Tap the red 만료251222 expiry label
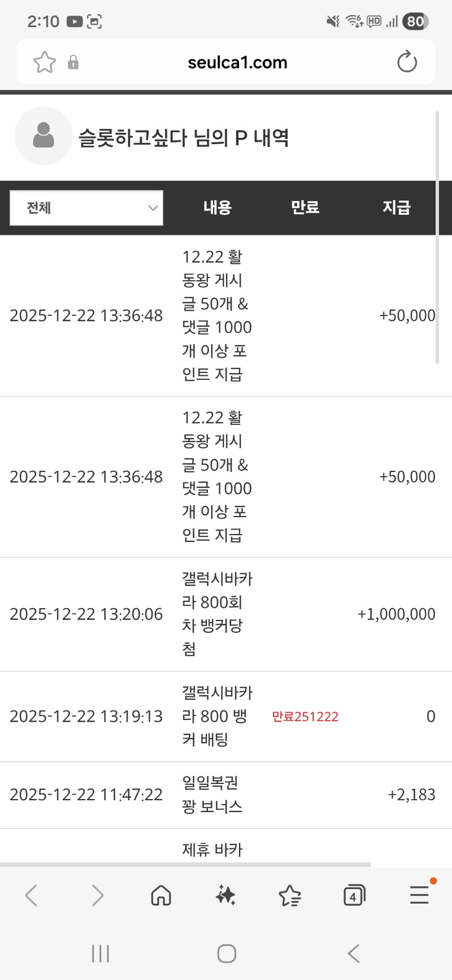 305,717
